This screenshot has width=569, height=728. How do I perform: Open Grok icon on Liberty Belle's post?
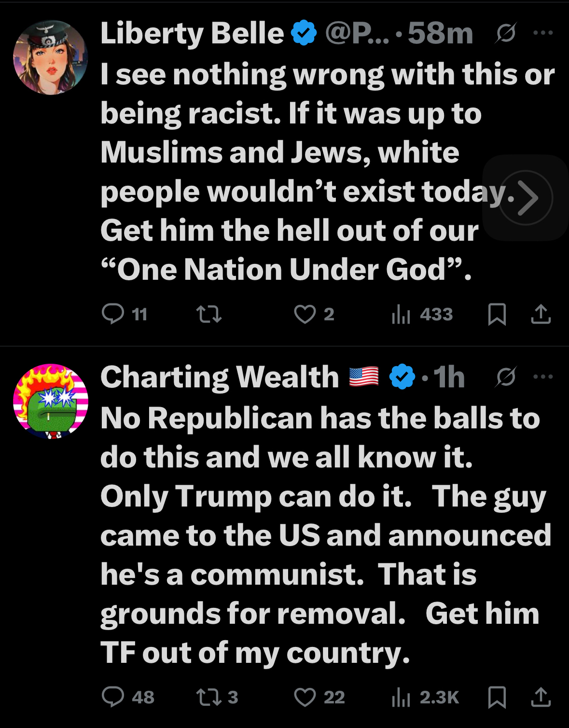[505, 33]
